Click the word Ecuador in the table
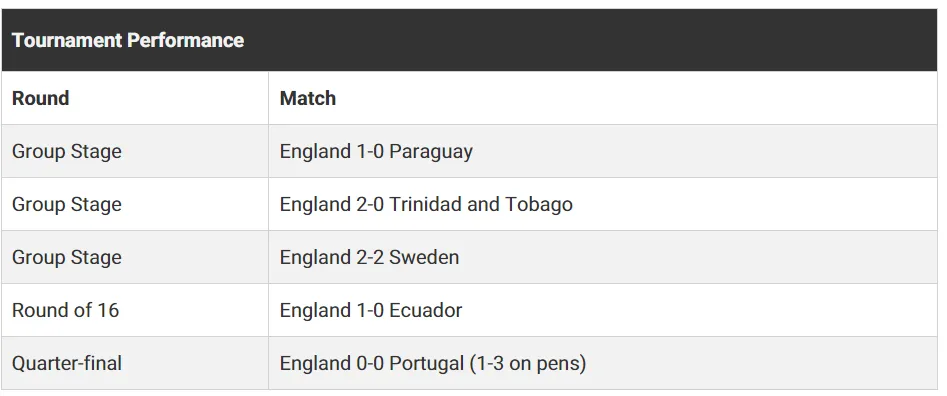The height and width of the screenshot is (396, 947). click(x=426, y=310)
